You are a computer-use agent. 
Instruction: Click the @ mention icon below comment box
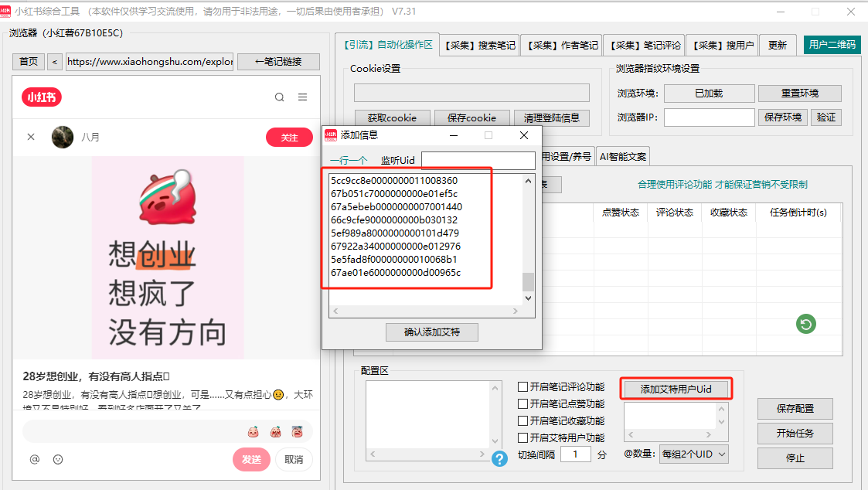pos(34,459)
